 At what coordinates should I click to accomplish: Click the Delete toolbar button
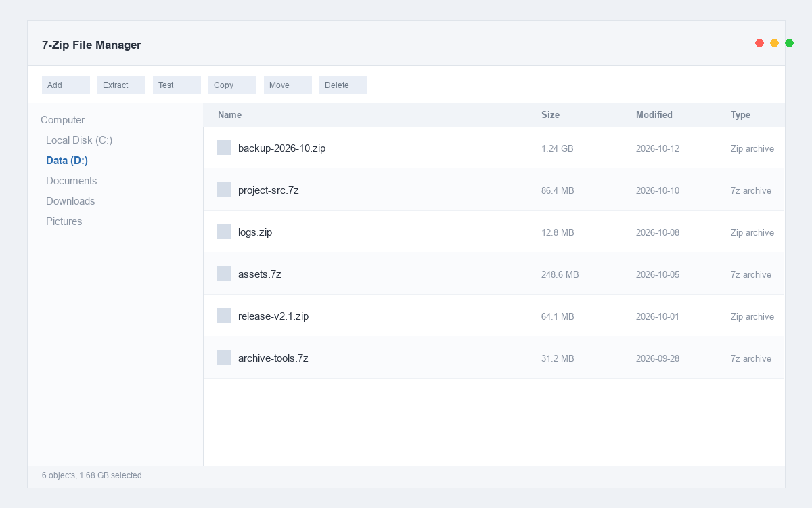[343, 85]
